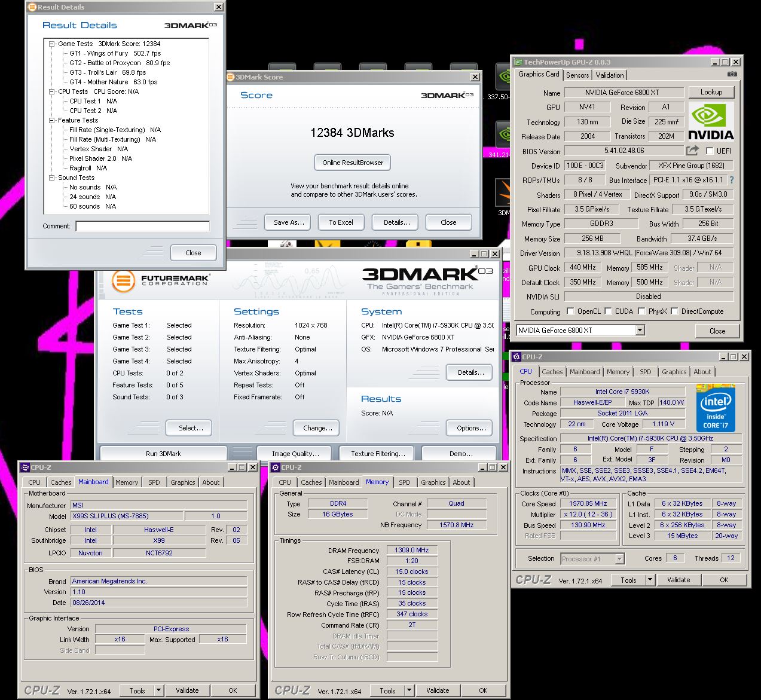
Task: Click the X99S SLI PLUS (MS-7885) model field
Action: 126,516
